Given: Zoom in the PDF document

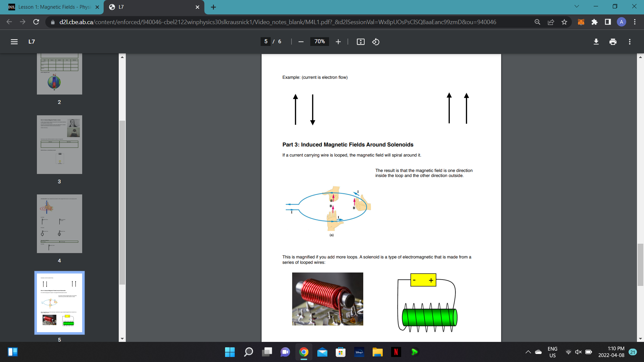Looking at the screenshot, I should coord(338,42).
